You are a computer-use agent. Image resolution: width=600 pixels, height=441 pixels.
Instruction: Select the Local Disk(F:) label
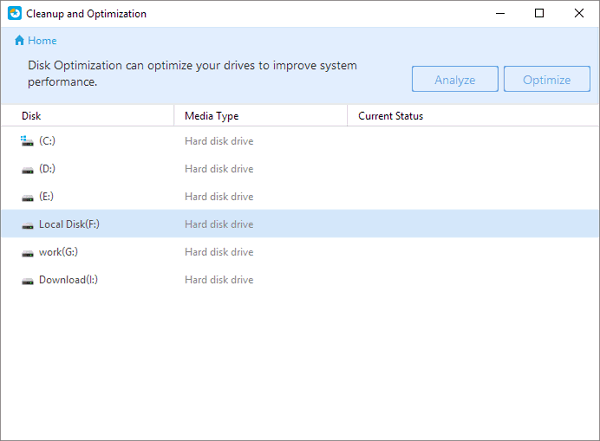[69, 224]
